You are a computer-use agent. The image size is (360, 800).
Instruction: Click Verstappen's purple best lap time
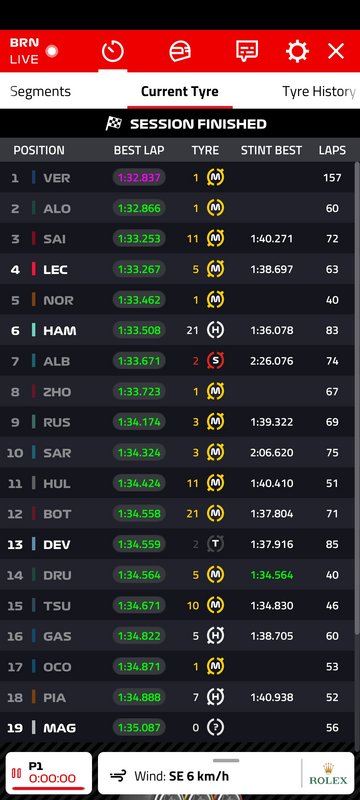point(139,178)
